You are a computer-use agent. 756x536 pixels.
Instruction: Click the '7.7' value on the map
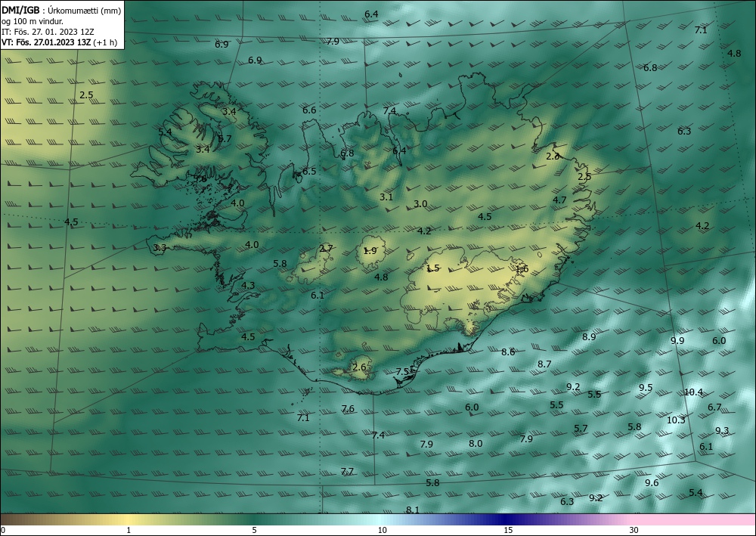pyautogui.click(x=347, y=472)
